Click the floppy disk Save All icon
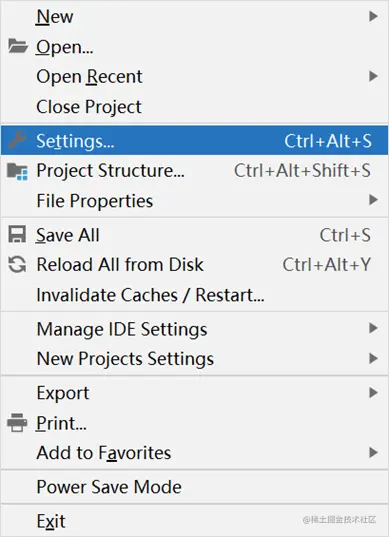The width and height of the screenshot is (389, 537). pyautogui.click(x=17, y=234)
